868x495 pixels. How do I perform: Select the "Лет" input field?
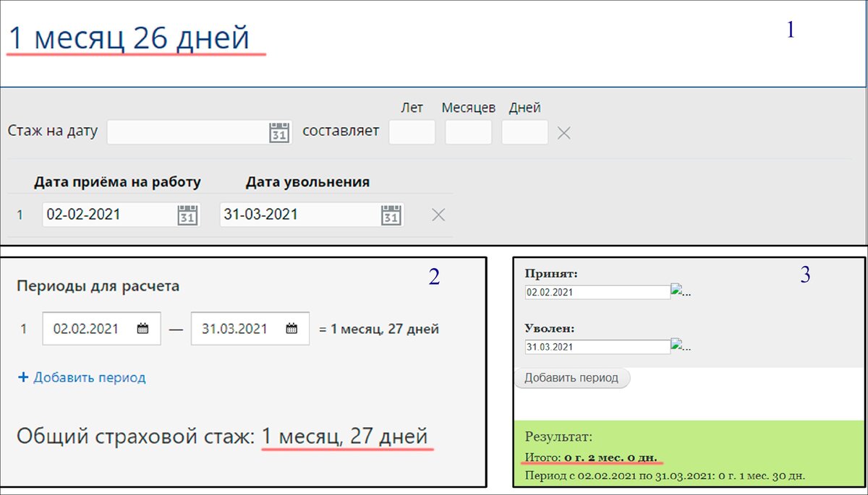click(x=412, y=132)
